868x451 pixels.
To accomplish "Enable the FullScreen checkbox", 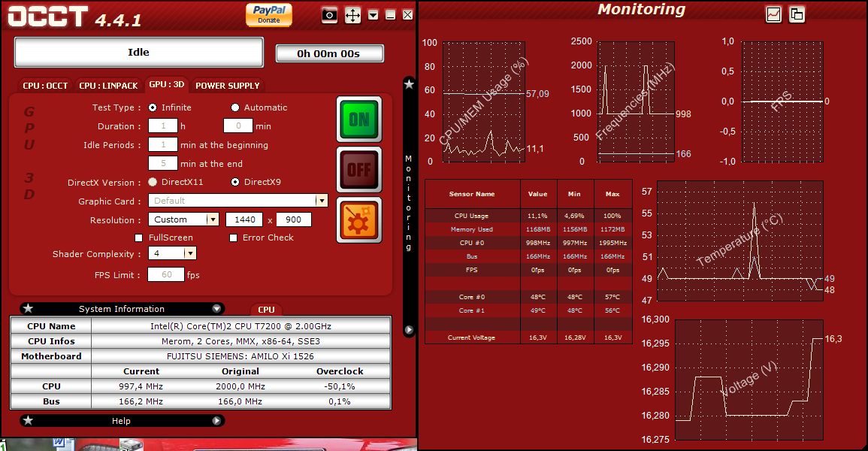I will click(139, 238).
